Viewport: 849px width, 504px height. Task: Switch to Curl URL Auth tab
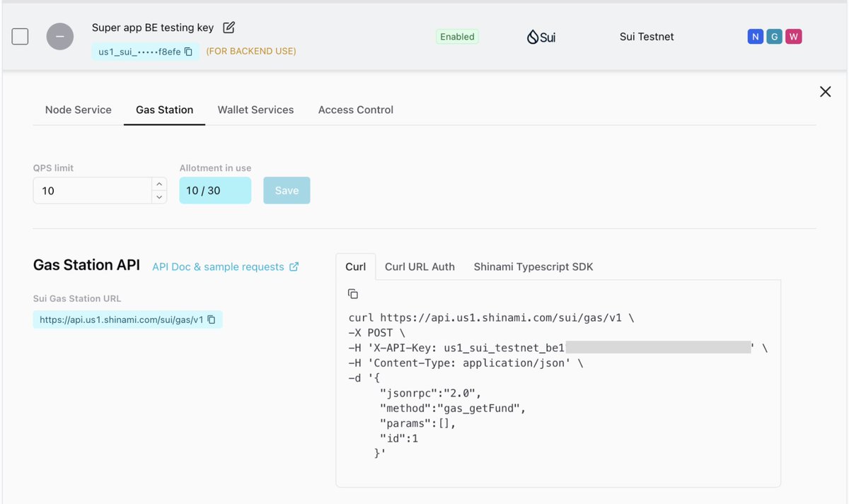click(x=420, y=266)
